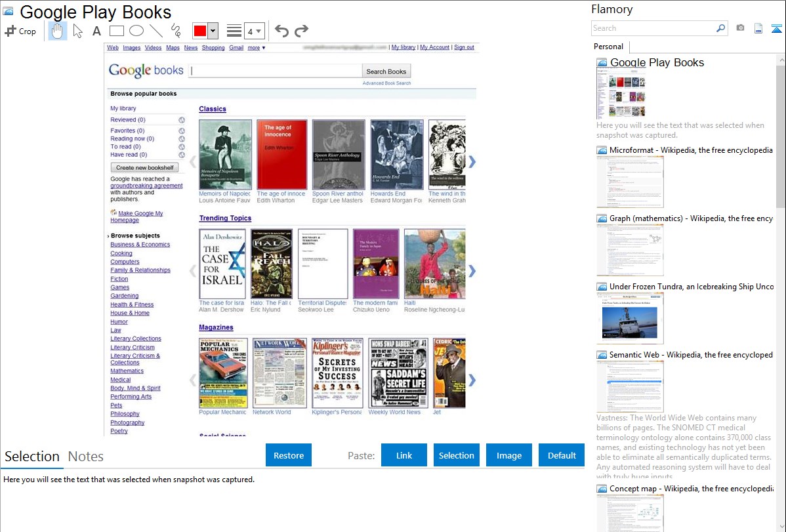Screen dimensions: 786x532
Task: Click the red color swatch
Action: 200,31
